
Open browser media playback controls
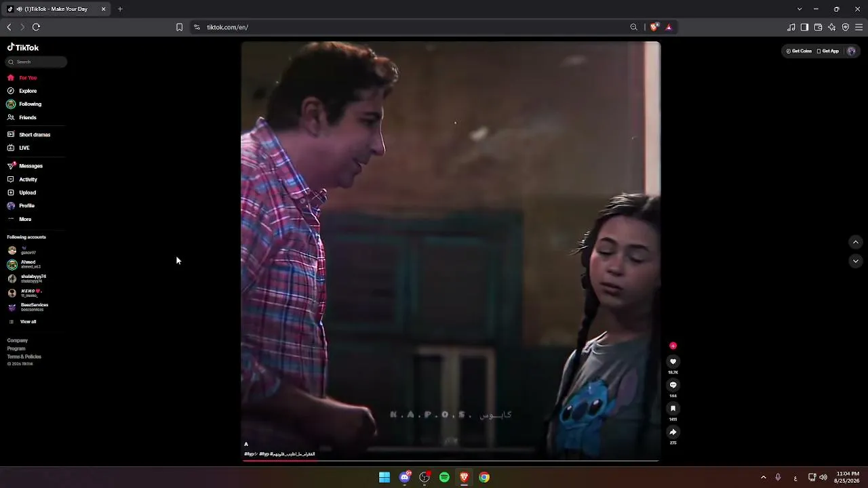pos(791,27)
